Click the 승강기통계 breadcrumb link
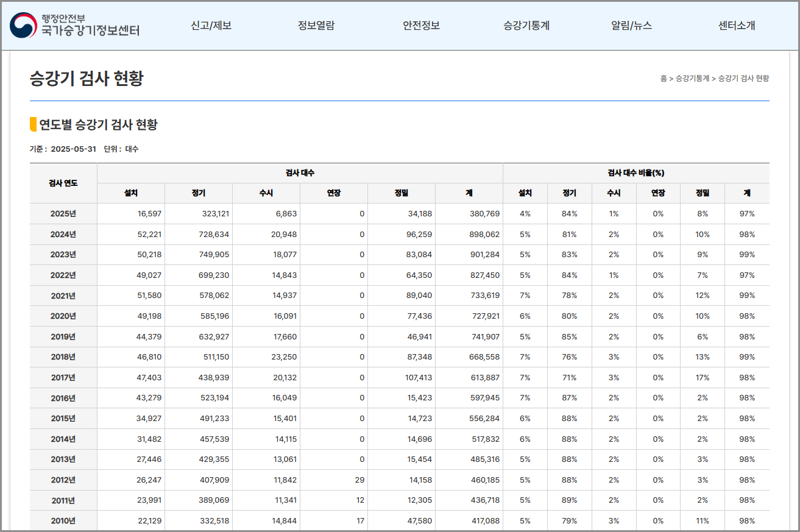Image resolution: width=800 pixels, height=532 pixels. pyautogui.click(x=692, y=78)
